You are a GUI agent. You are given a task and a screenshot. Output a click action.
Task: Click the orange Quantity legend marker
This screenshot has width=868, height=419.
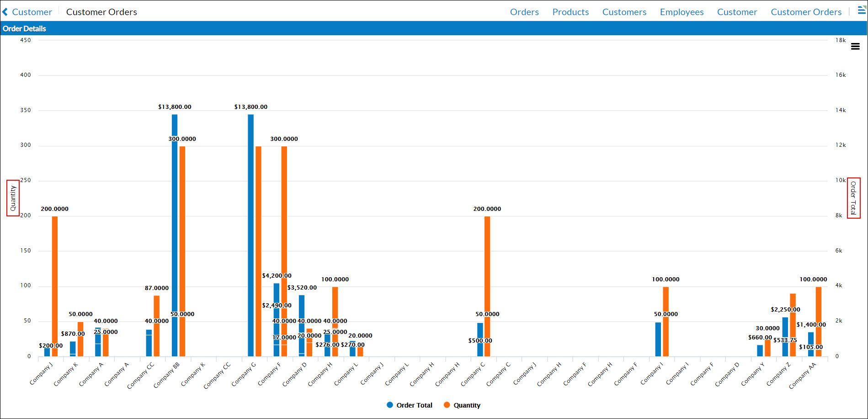point(447,405)
